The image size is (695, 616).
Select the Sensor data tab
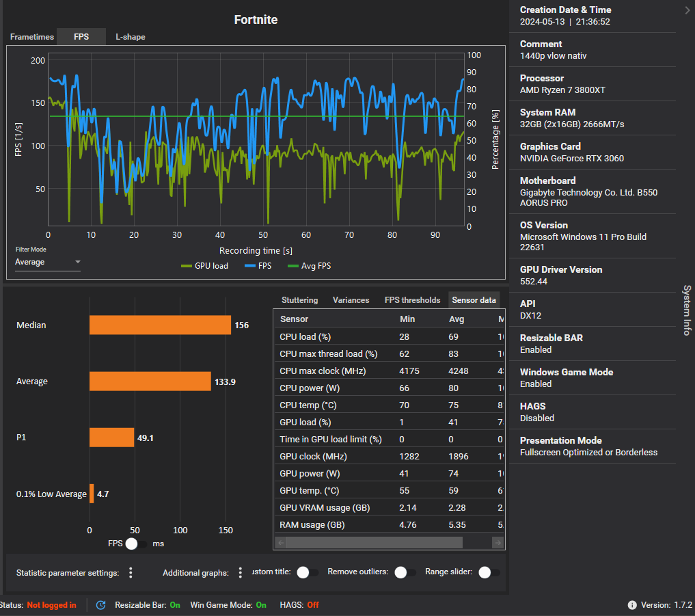tap(474, 300)
